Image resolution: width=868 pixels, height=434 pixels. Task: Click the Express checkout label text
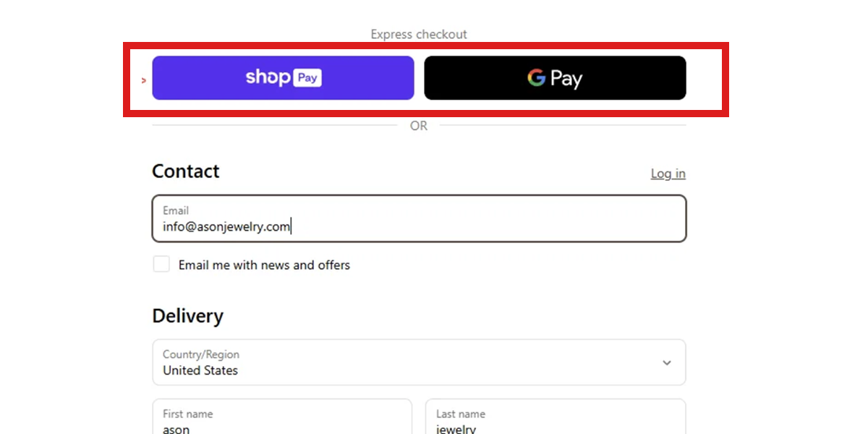point(419,34)
